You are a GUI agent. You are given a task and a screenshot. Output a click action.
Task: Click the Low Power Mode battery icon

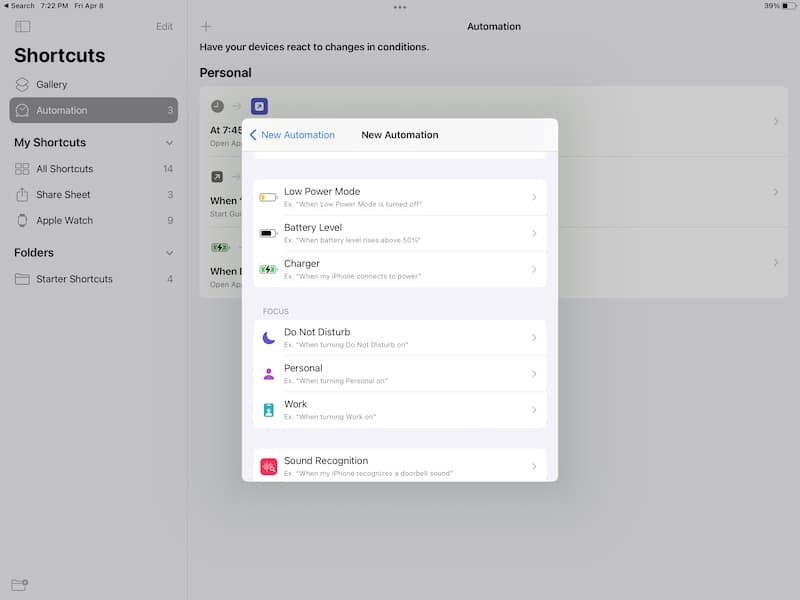tap(268, 197)
